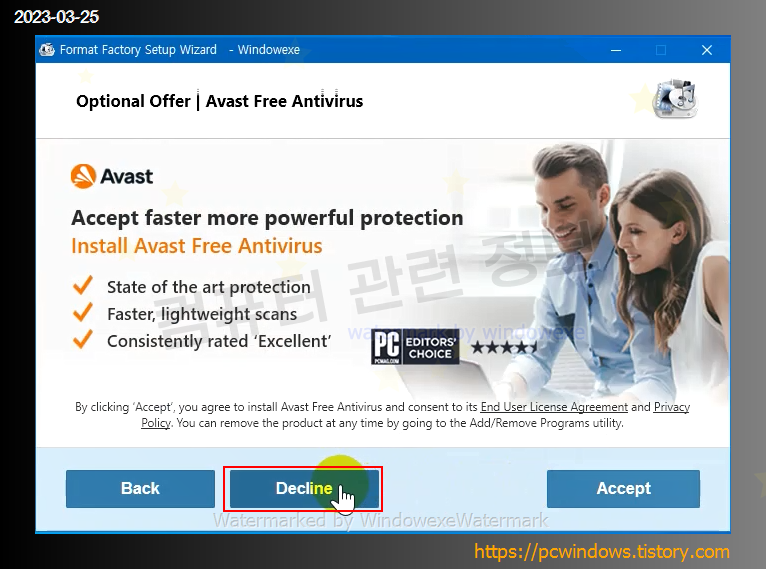Click the checkmark beside Consistently rated 'Excellent'
The width and height of the screenshot is (766, 569).
tap(83, 339)
